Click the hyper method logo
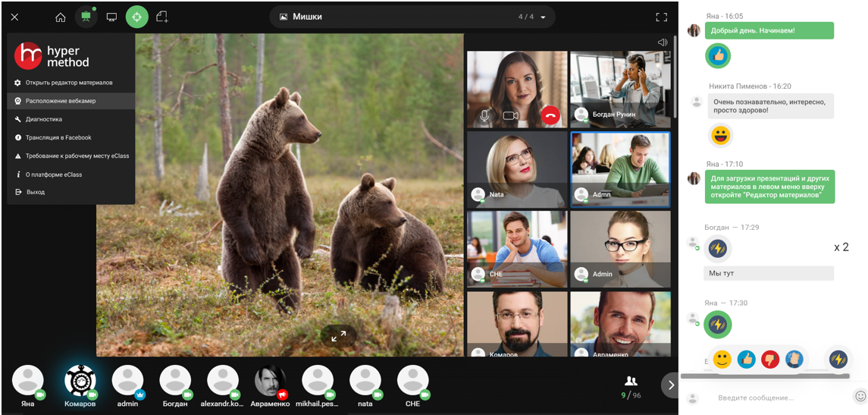The image size is (868, 415). [x=52, y=55]
